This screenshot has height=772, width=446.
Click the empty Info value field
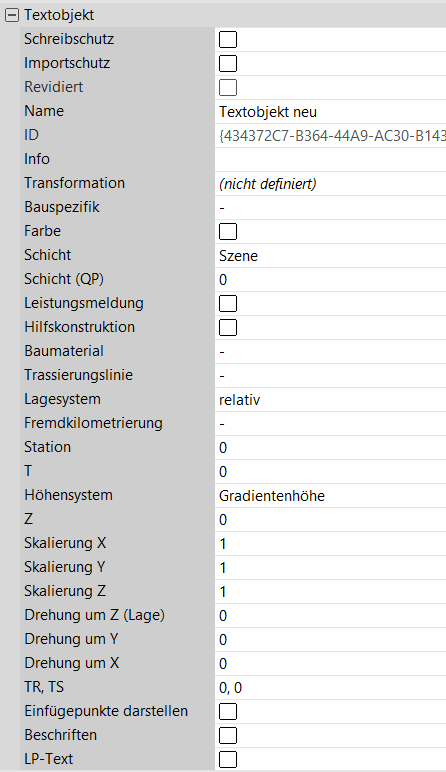(330, 160)
